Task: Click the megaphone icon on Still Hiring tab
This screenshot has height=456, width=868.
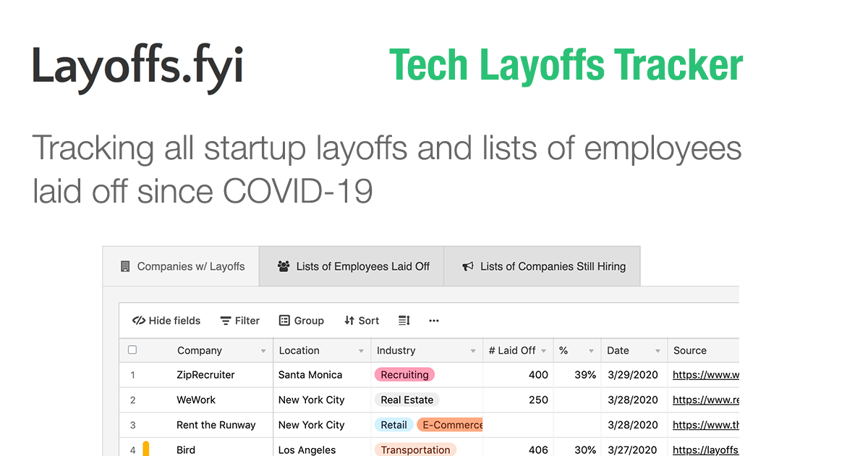Action: point(469,266)
